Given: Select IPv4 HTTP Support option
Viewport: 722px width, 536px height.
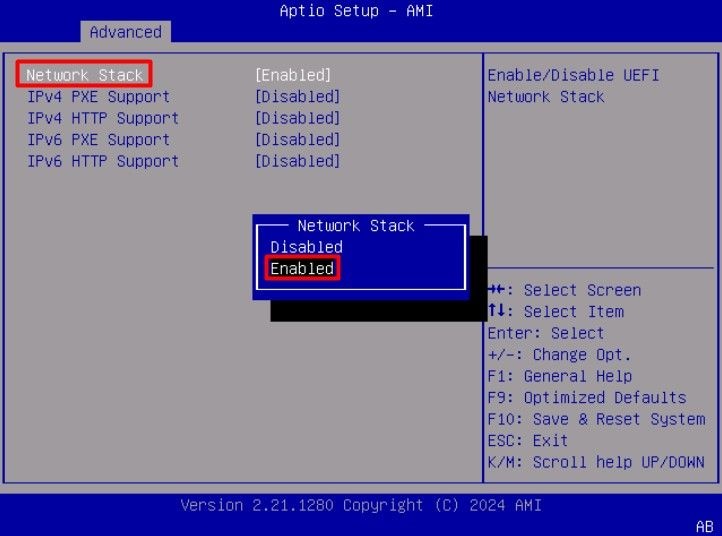Looking at the screenshot, I should pyautogui.click(x=103, y=118).
